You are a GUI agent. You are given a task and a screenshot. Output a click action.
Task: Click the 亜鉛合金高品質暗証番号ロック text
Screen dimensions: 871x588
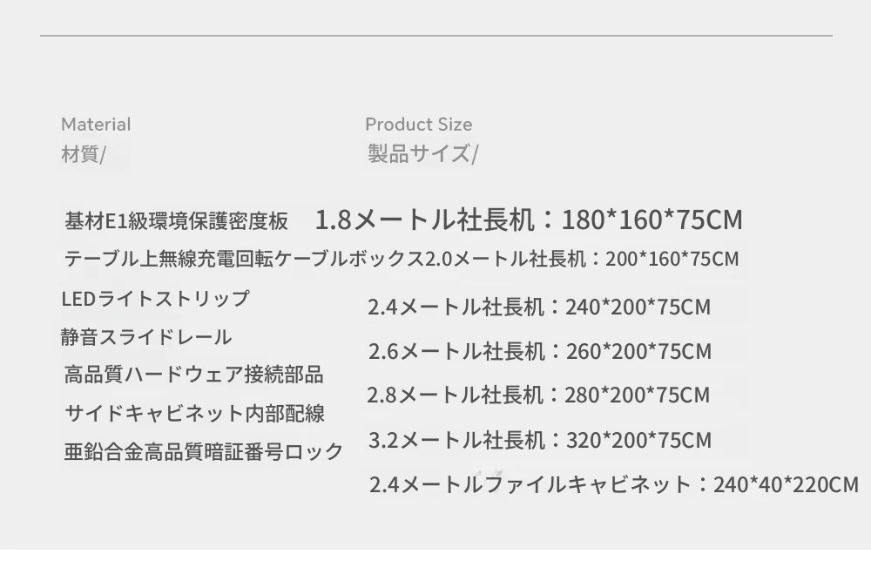pos(203,451)
